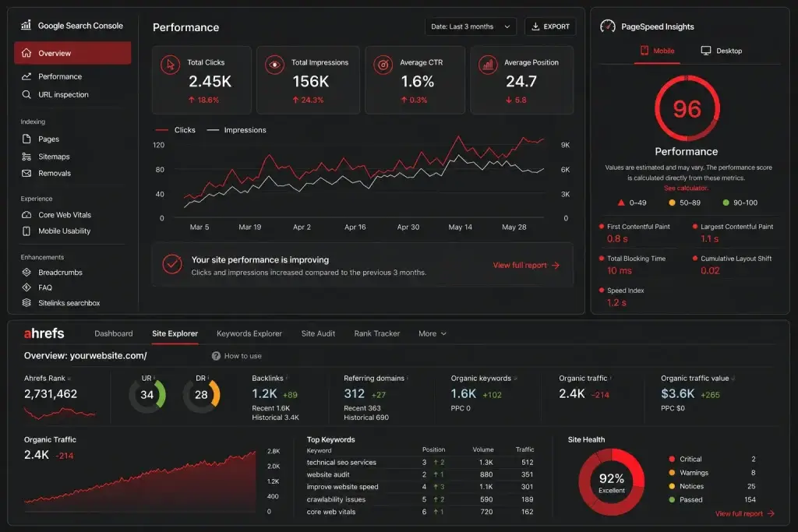This screenshot has height=532, width=798.
Task: Click the 96 performance score gauge
Action: click(x=687, y=108)
